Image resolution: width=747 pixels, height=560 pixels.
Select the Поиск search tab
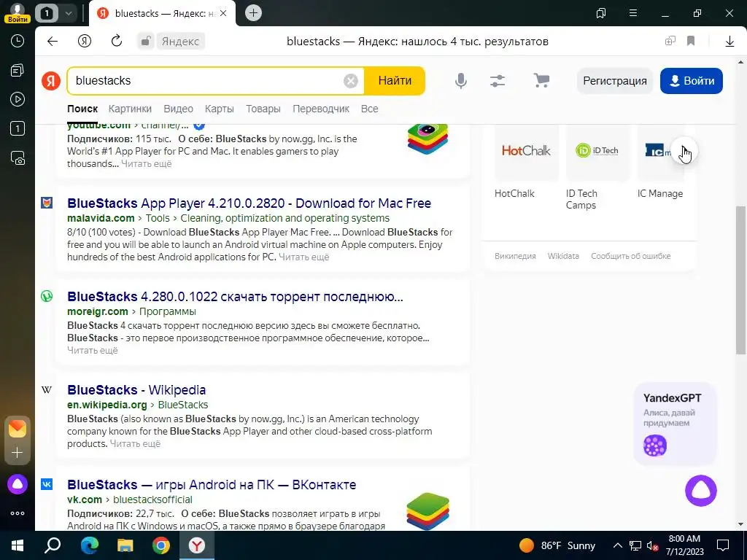pos(82,109)
